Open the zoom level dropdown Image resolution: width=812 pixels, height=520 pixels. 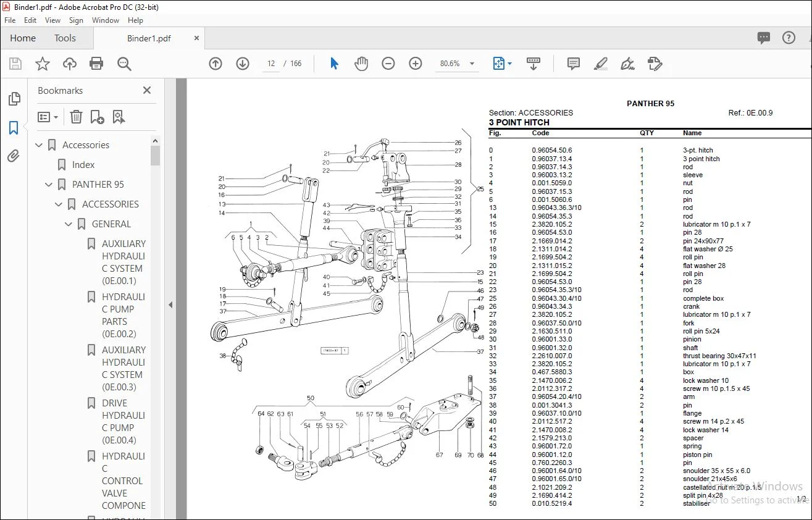(472, 64)
